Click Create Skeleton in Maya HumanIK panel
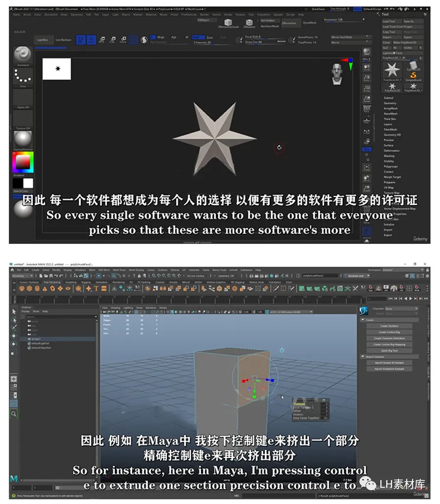The image size is (440, 504). [389, 326]
